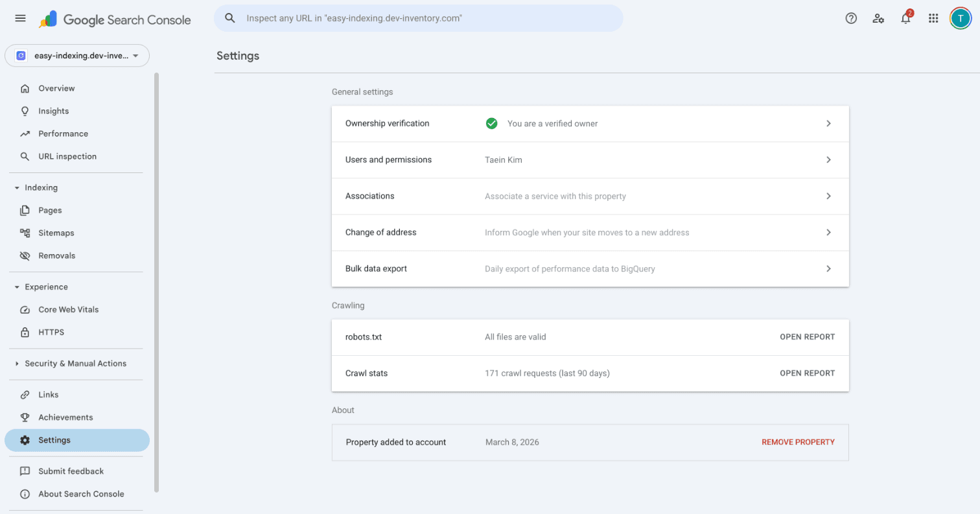Image resolution: width=980 pixels, height=514 pixels.
Task: Open the main hamburger menu
Action: (x=20, y=18)
